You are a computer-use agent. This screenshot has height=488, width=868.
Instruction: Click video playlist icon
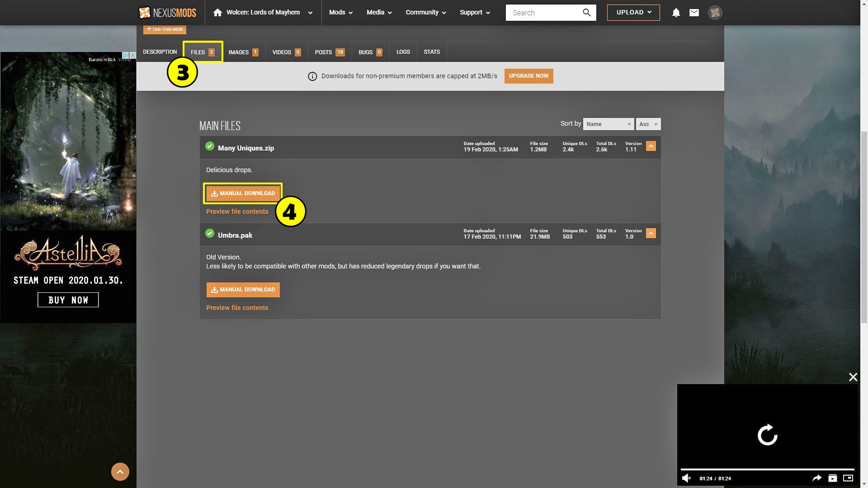[x=832, y=478]
